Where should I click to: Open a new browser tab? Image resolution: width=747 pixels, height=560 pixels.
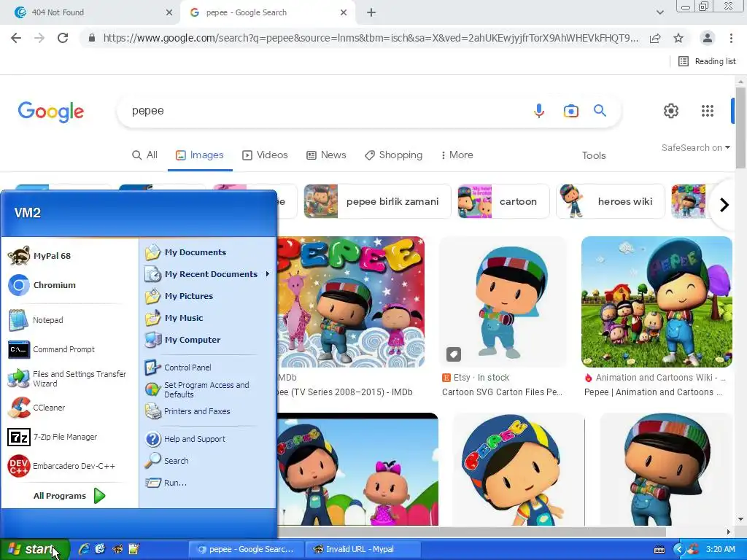[371, 13]
